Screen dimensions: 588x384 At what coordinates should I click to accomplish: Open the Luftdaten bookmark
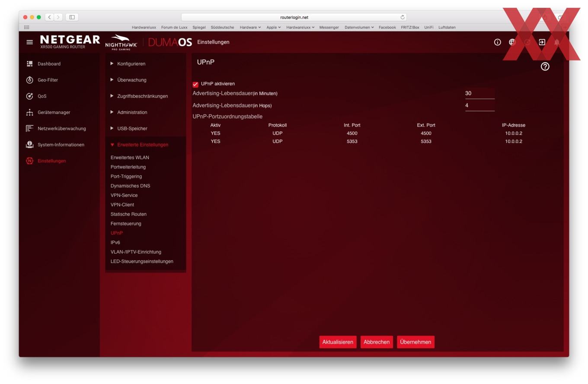click(447, 27)
